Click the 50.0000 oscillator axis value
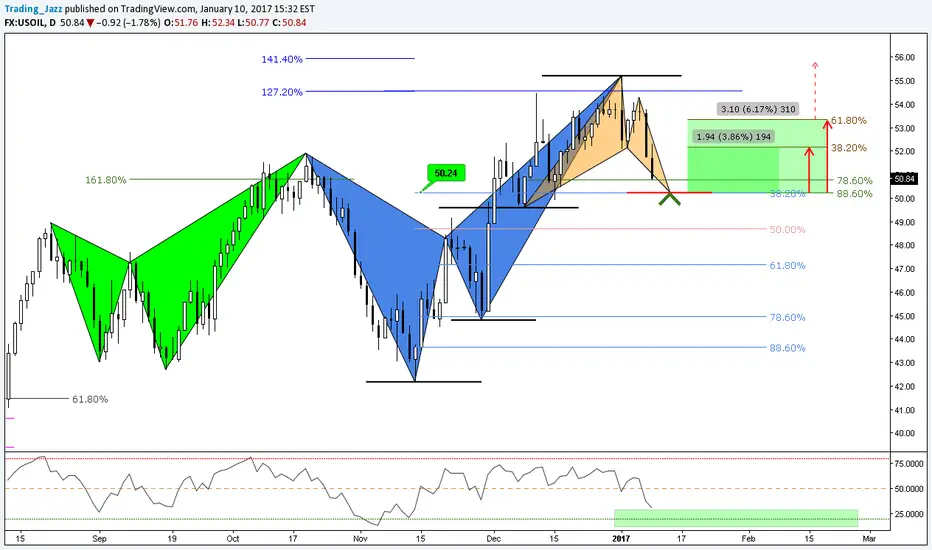This screenshot has width=932, height=550. [909, 489]
